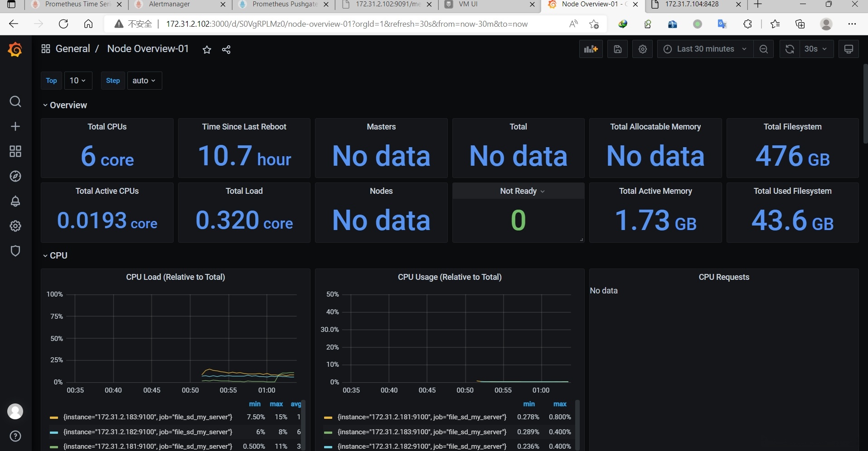Open the search dashboards icon in sidebar
The height and width of the screenshot is (451, 868).
click(x=15, y=101)
